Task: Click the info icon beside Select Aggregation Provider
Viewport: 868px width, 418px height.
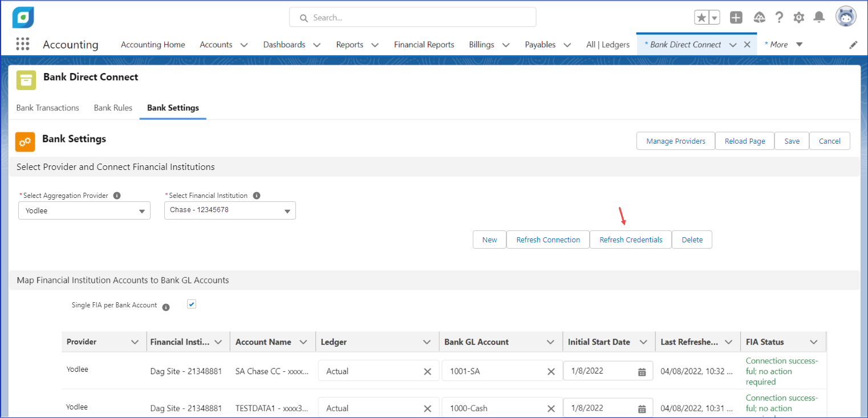Action: [117, 196]
